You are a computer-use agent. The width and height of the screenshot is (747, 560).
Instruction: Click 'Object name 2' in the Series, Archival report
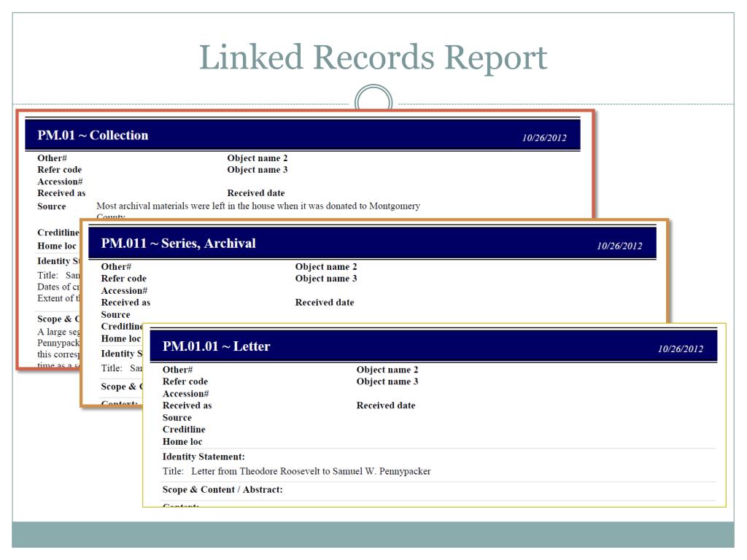coord(326,267)
